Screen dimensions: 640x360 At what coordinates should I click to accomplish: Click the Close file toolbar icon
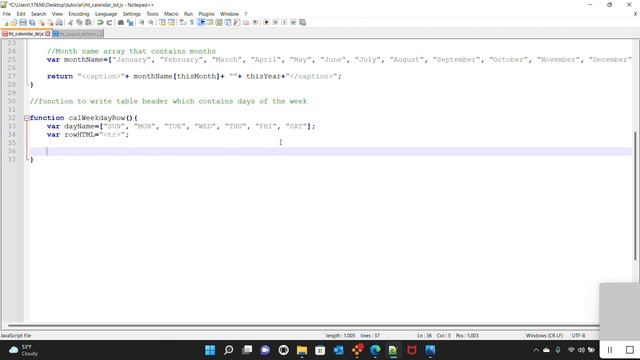(42, 22)
